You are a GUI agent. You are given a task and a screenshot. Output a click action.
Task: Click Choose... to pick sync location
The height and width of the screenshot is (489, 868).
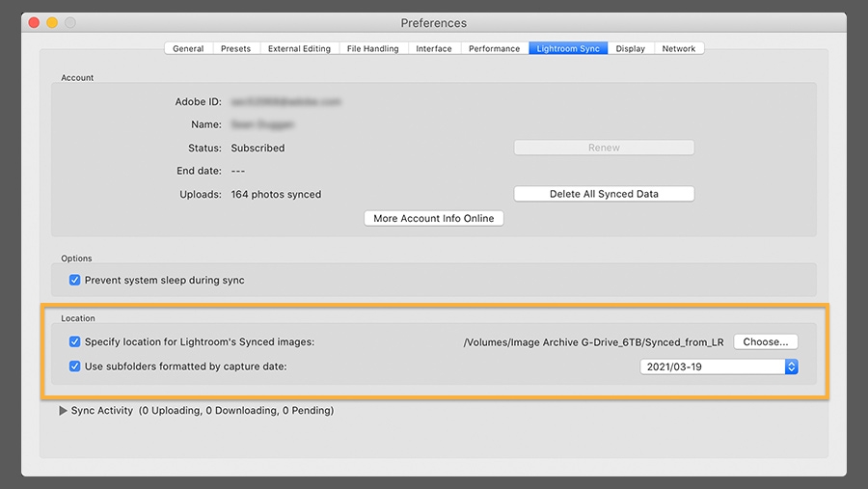coord(766,341)
